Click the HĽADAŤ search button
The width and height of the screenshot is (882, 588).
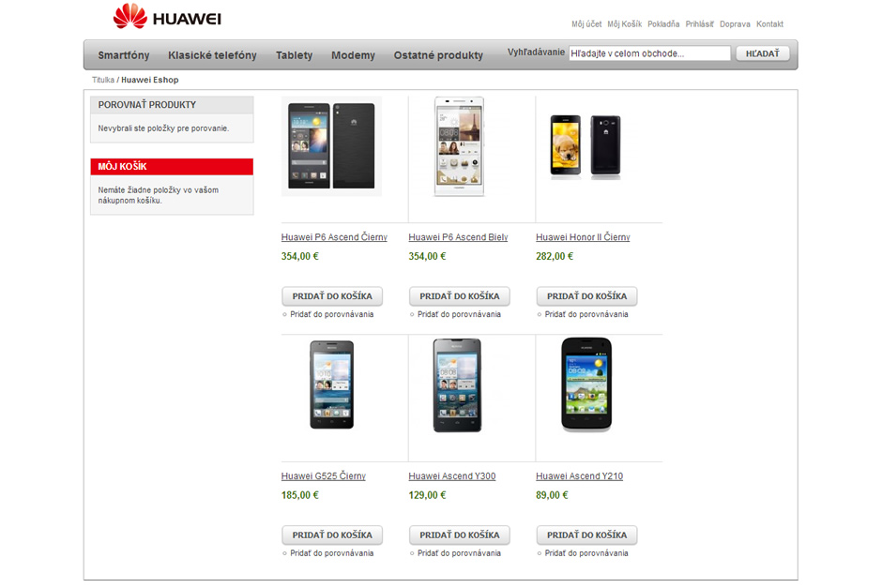(762, 53)
